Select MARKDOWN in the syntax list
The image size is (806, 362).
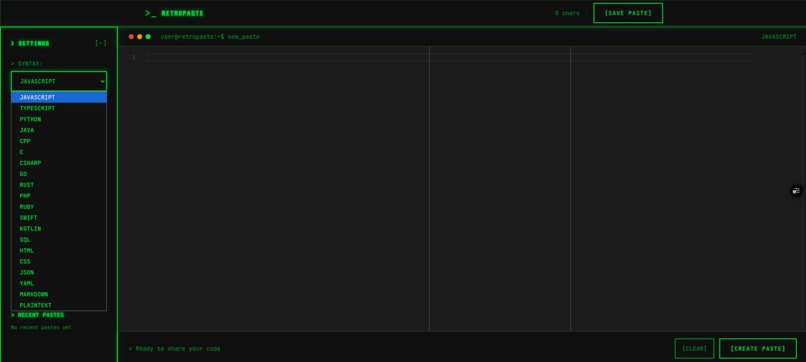tap(59, 294)
